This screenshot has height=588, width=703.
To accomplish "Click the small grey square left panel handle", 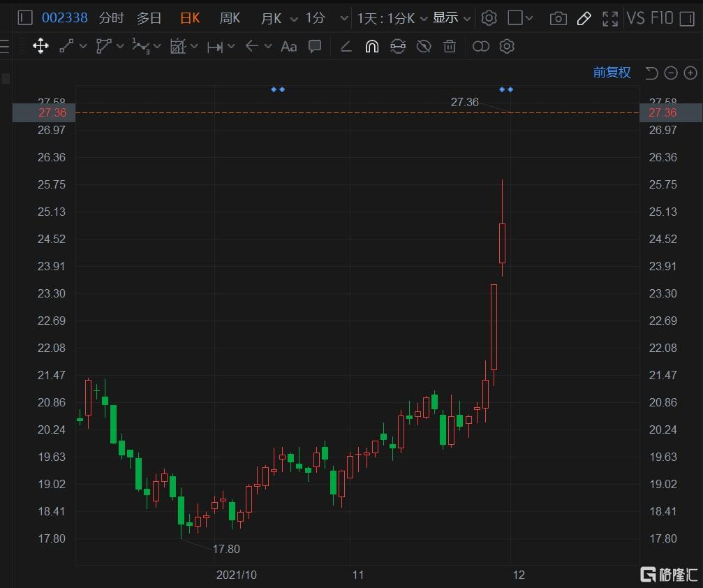I will tap(6, 78).
